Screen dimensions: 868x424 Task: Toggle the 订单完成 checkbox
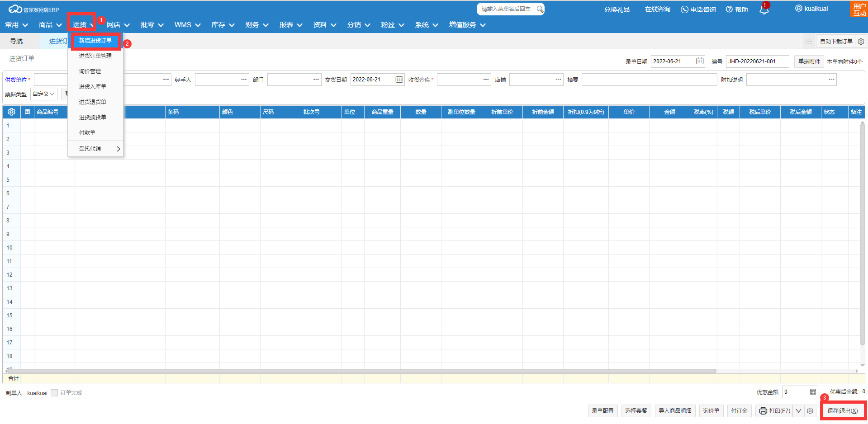[54, 393]
